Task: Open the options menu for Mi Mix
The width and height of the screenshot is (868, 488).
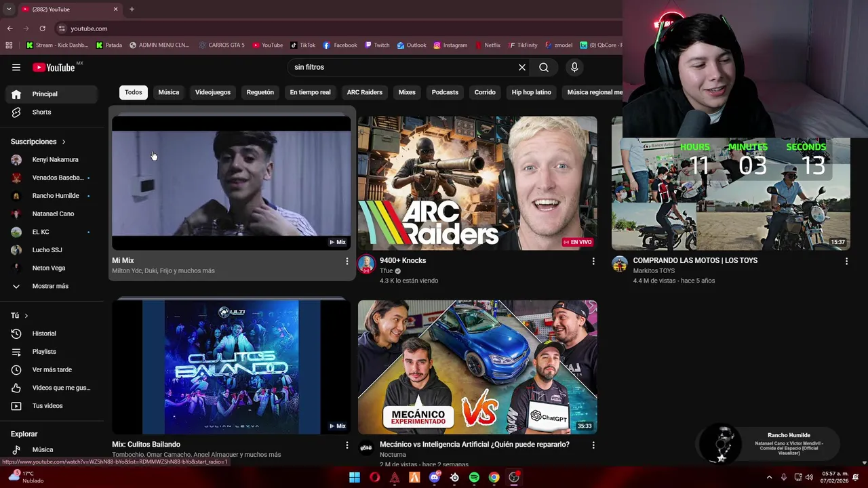Action: (347, 261)
